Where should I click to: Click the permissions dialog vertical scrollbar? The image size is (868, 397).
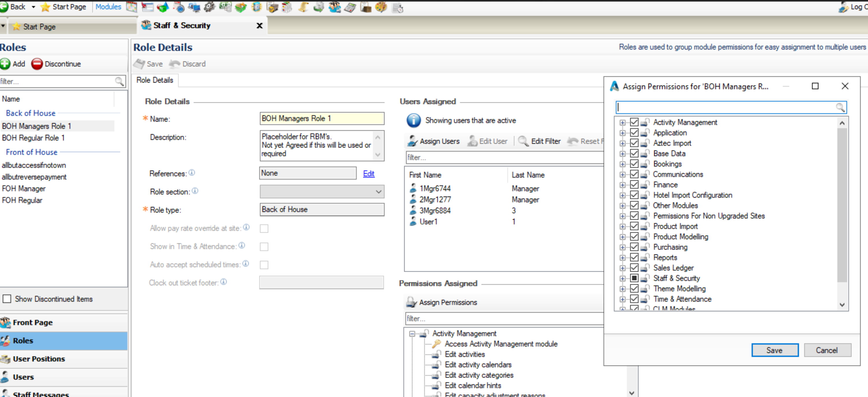click(842, 205)
